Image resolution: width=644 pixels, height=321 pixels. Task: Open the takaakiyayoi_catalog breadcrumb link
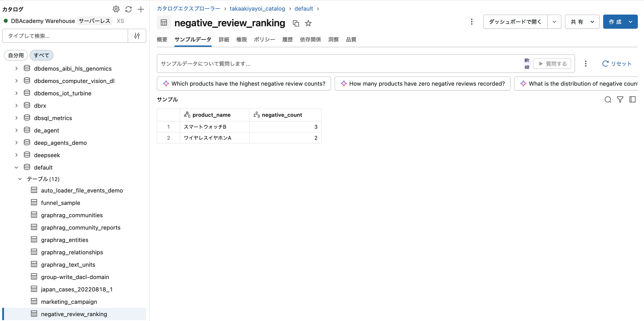click(x=257, y=9)
